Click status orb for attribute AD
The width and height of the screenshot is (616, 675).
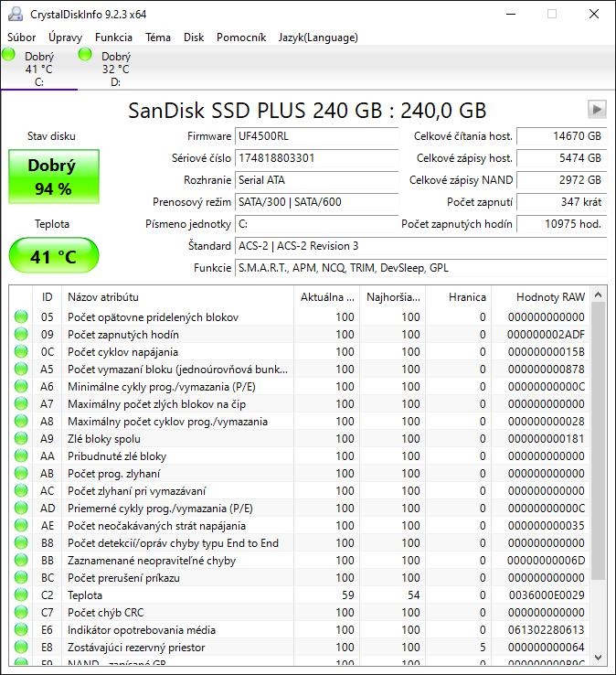pos(21,508)
